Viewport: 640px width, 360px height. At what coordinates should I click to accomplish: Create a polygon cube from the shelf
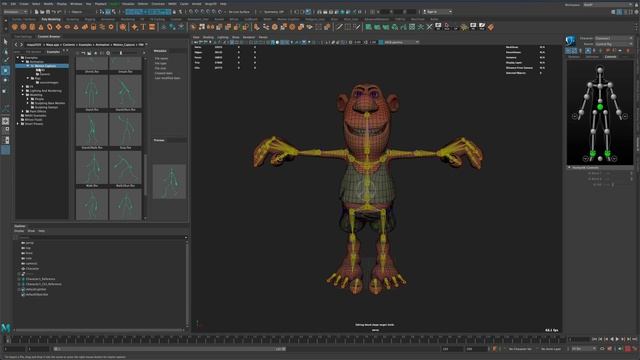point(23,27)
